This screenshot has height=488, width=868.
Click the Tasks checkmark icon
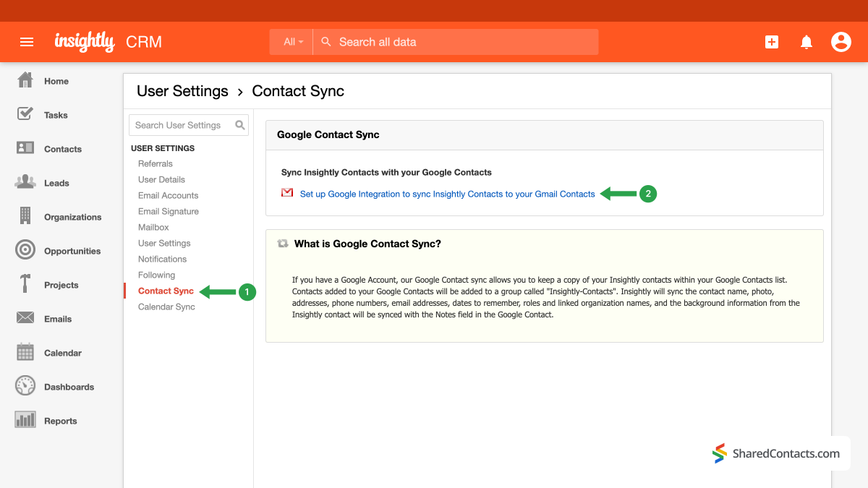pos(25,114)
